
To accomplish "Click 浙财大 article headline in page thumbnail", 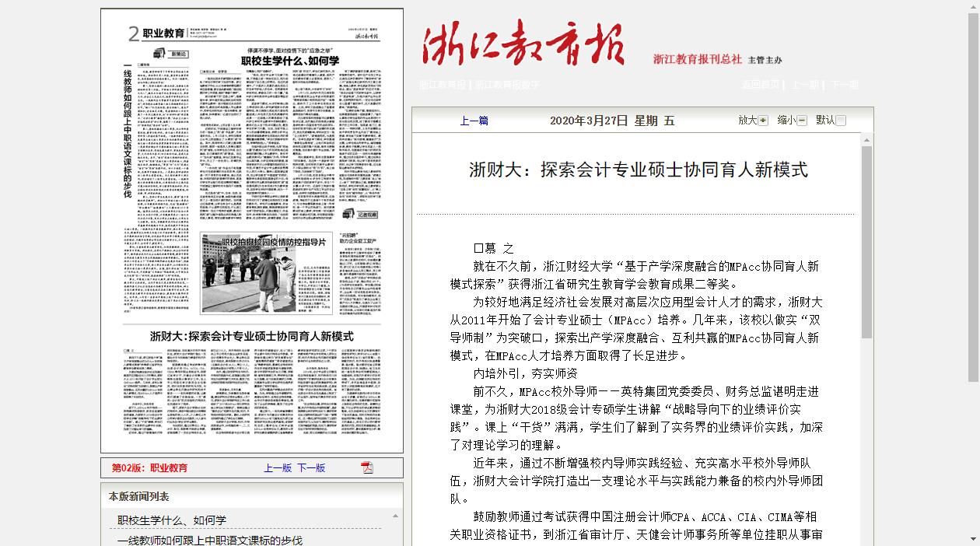I will 252,337.
